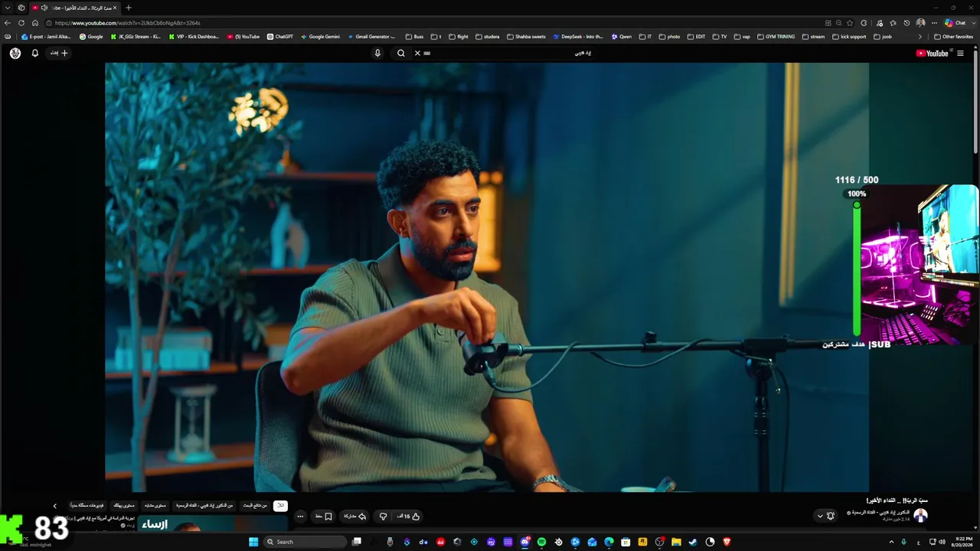Viewport: 980px width, 551px height.
Task: Open the tab search dropdown
Action: coord(7,8)
